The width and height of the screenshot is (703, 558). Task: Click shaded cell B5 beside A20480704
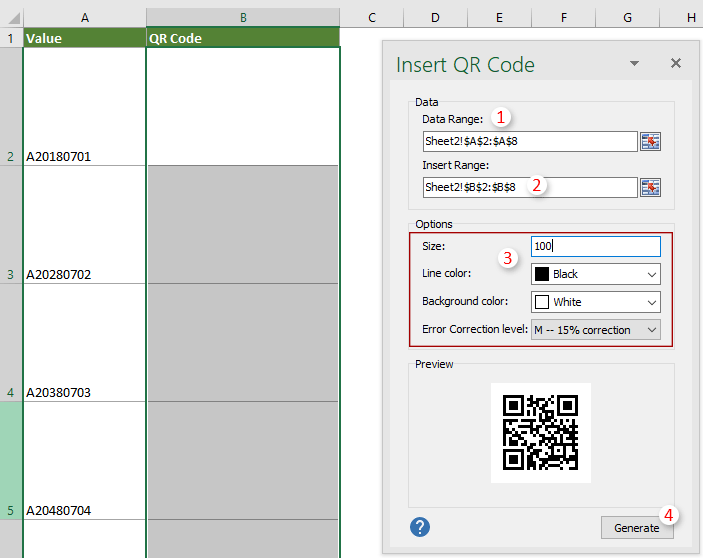point(243,461)
